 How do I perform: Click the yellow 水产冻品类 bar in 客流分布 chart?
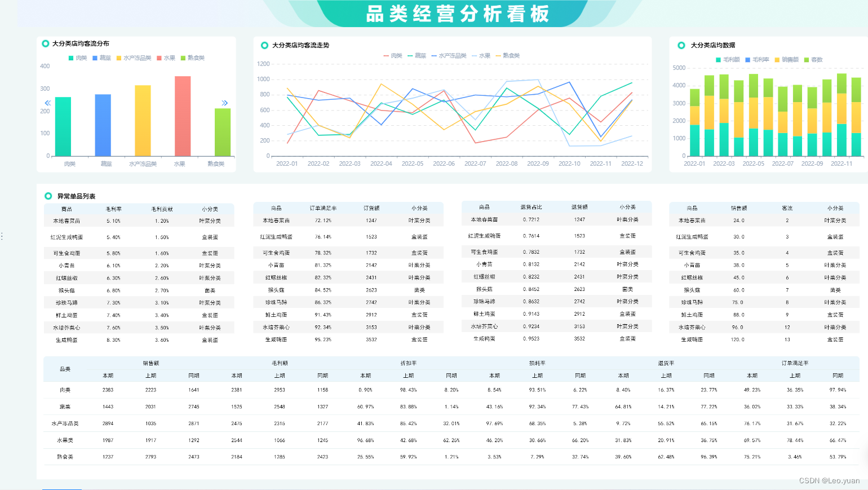pos(143,121)
